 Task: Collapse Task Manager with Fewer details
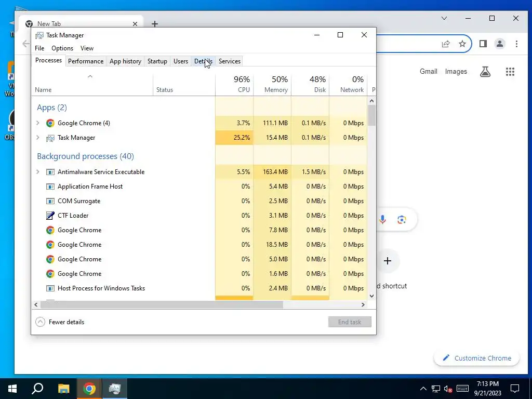pyautogui.click(x=60, y=322)
